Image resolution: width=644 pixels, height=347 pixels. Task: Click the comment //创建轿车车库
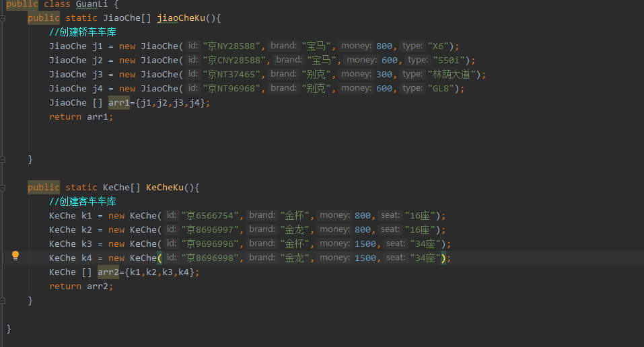tap(83, 32)
